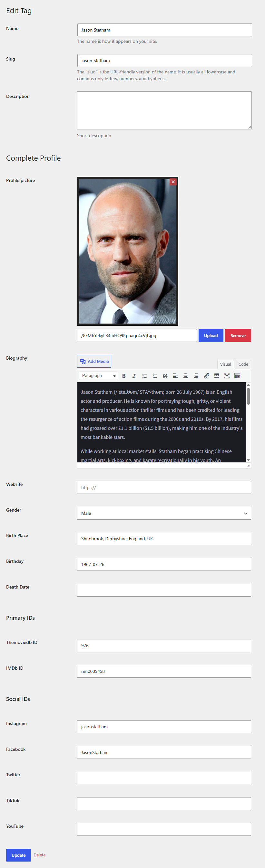Image resolution: width=265 pixels, height=868 pixels.
Task: Insert Read More tag icon
Action: 217,376
